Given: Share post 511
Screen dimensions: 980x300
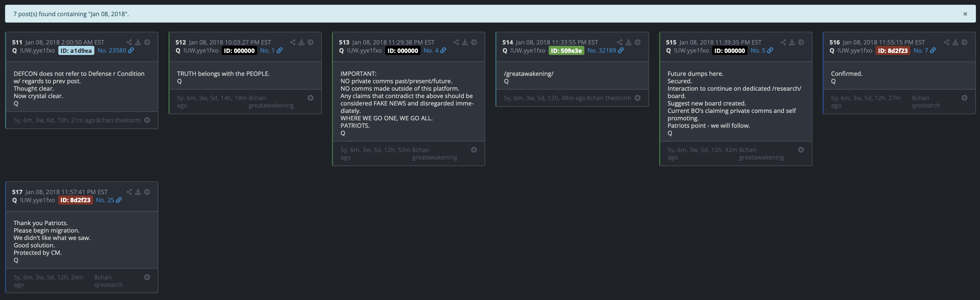Looking at the screenshot, I should [x=129, y=42].
